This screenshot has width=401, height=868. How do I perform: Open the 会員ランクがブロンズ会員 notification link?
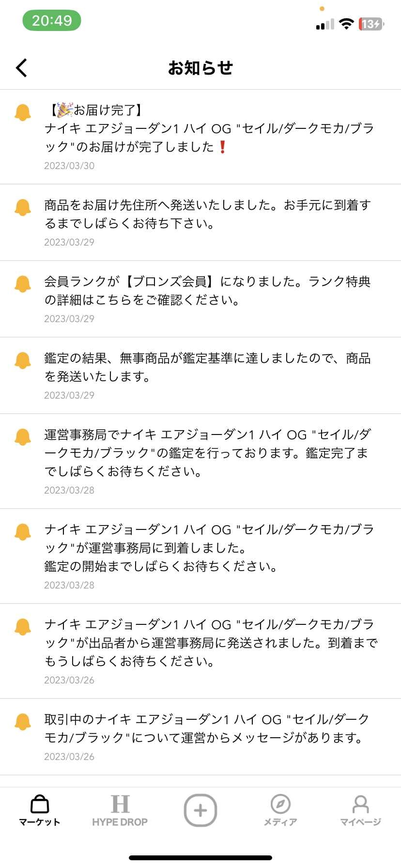[200, 299]
